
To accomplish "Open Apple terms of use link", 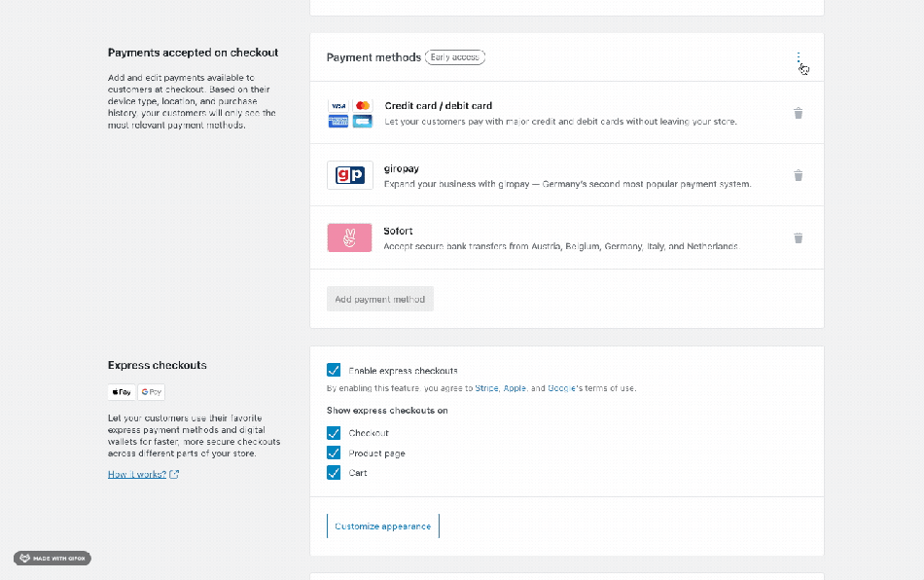I will coord(515,388).
